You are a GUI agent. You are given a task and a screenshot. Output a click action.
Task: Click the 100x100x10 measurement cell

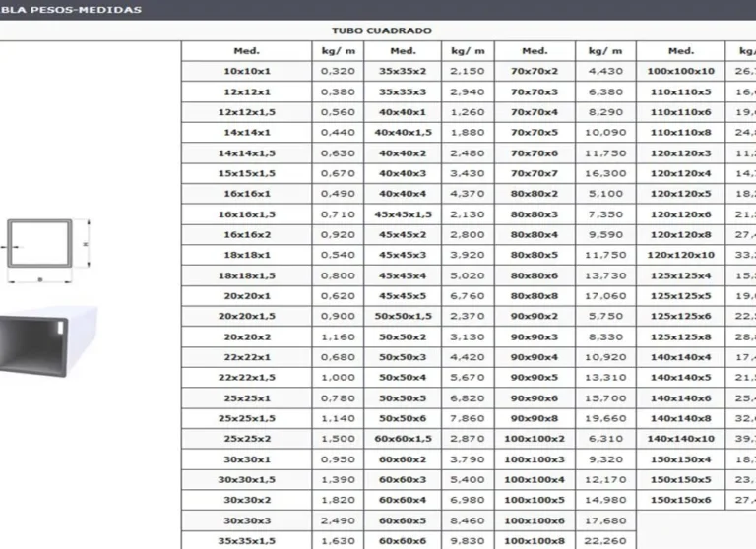tap(680, 71)
